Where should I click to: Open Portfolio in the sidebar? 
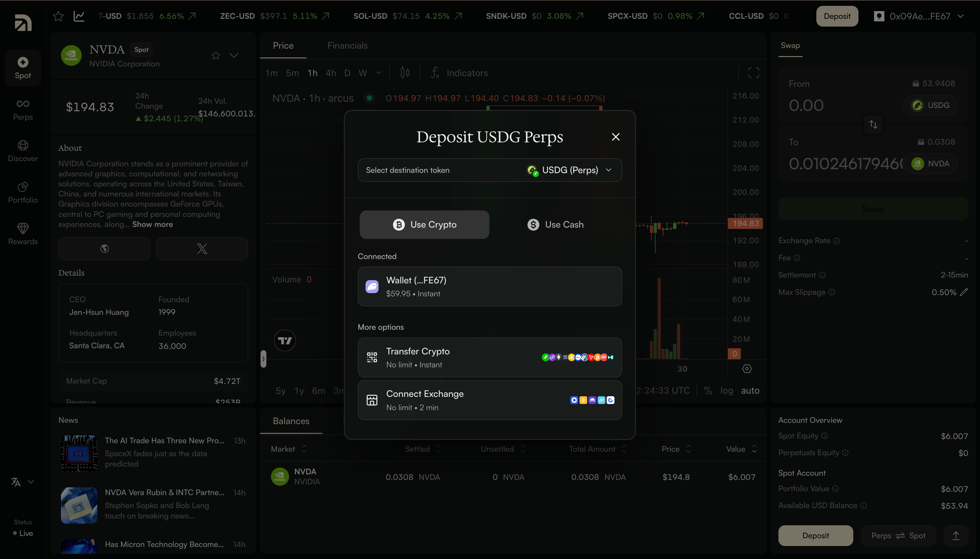coord(23,193)
